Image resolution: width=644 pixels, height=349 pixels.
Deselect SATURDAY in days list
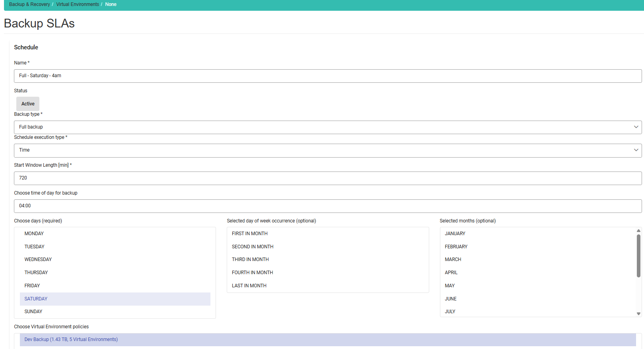click(115, 299)
